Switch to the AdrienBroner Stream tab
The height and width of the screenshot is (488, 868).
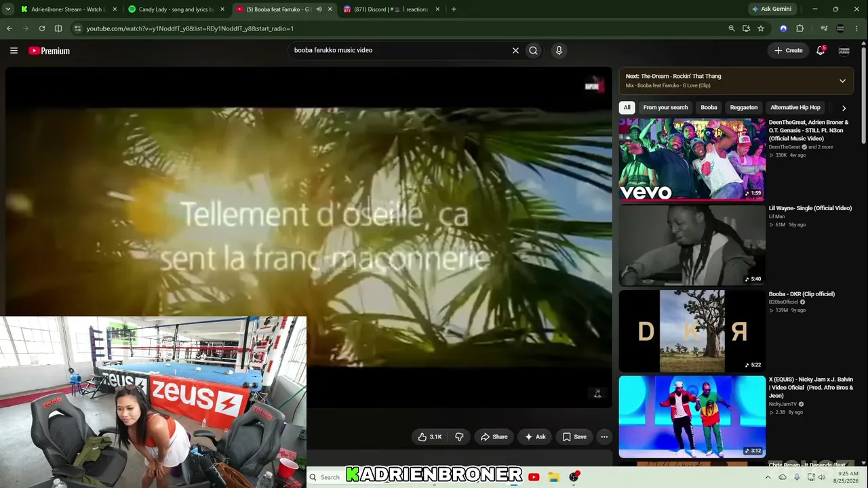coord(68,9)
